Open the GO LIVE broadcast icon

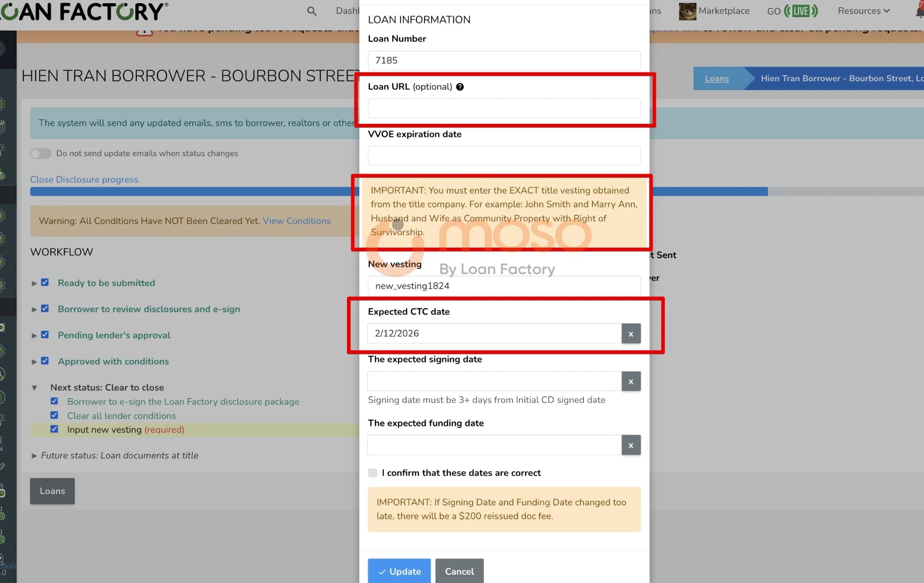[x=801, y=11]
